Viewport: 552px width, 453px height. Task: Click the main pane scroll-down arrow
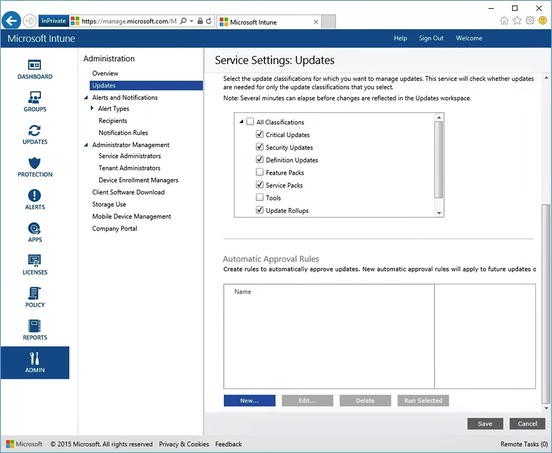click(x=546, y=408)
